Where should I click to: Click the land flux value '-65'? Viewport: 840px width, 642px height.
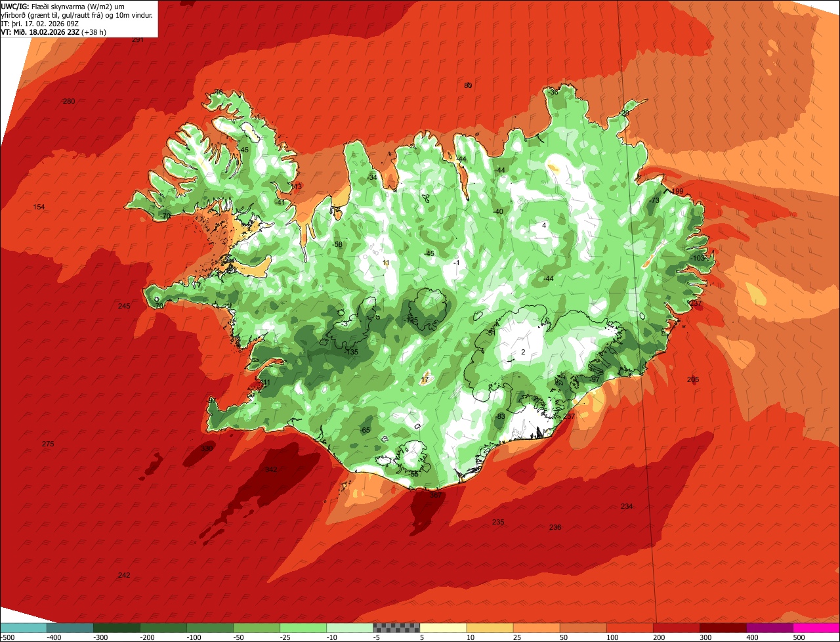pos(366,431)
